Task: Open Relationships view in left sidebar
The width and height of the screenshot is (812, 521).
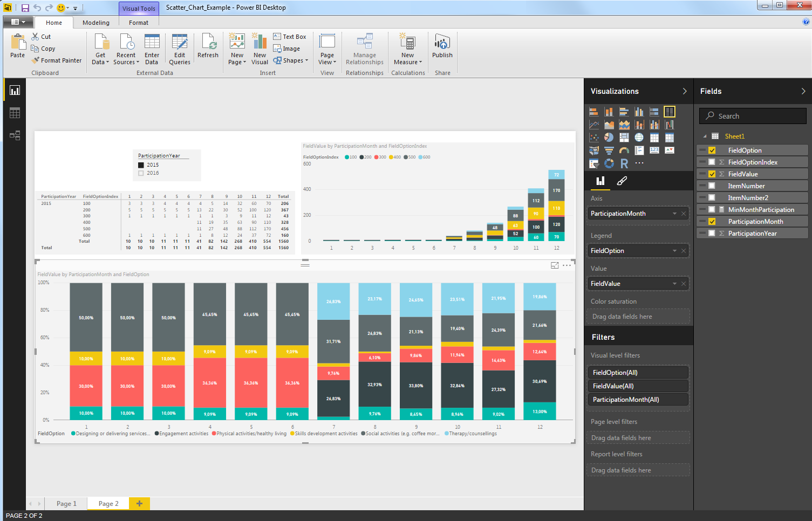Action: 15,135
